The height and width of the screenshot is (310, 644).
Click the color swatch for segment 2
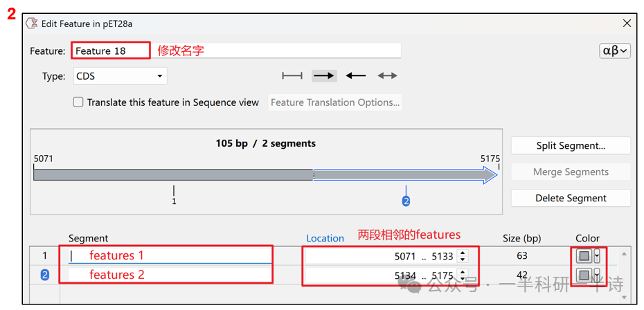584,275
